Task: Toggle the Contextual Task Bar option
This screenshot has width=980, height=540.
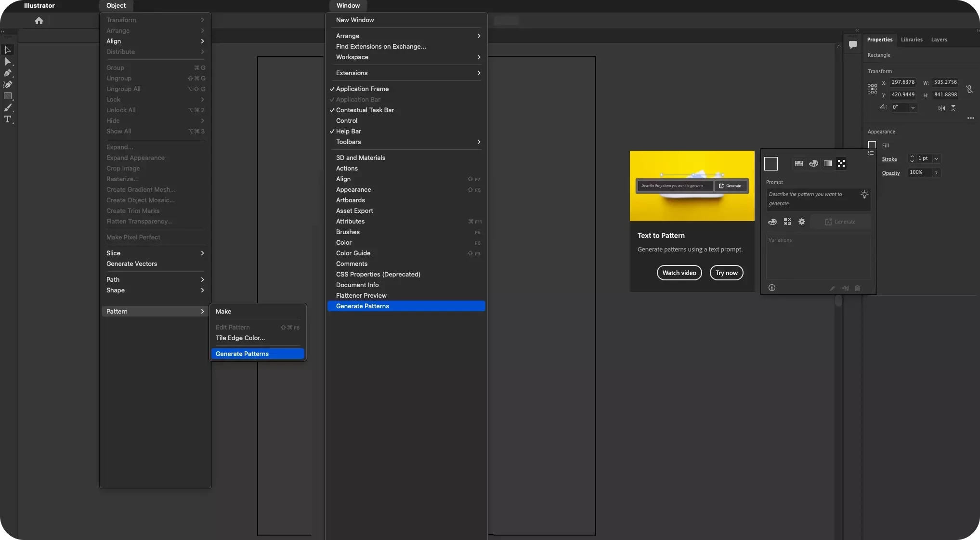Action: (x=365, y=110)
